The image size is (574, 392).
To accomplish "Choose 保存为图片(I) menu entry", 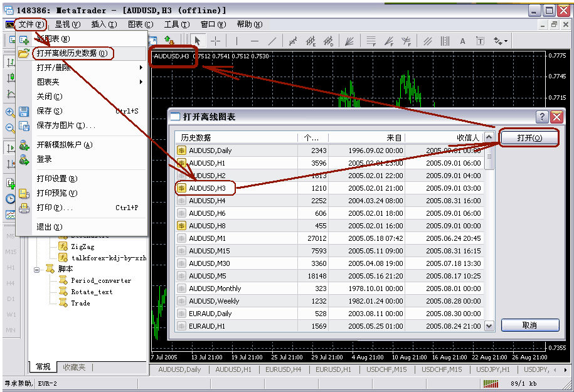I will [x=82, y=125].
